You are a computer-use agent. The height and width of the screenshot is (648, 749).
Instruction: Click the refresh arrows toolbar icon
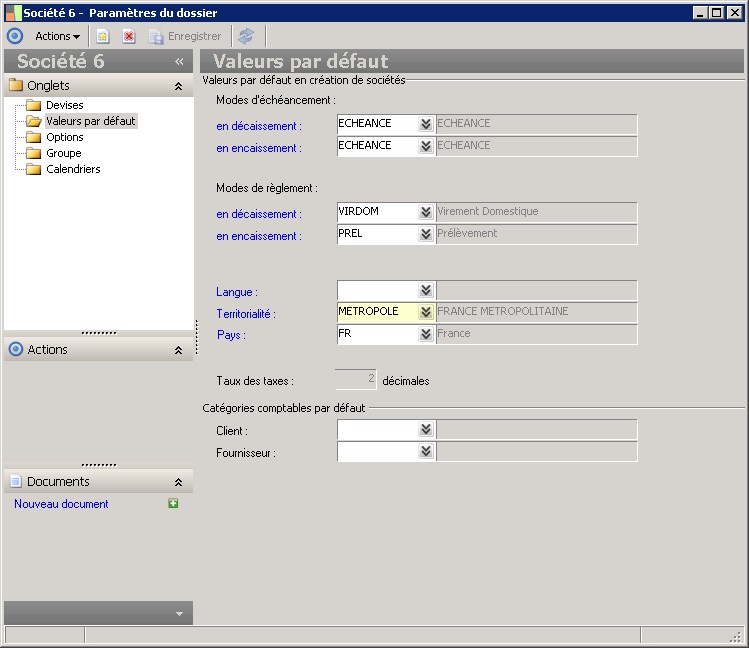[246, 36]
